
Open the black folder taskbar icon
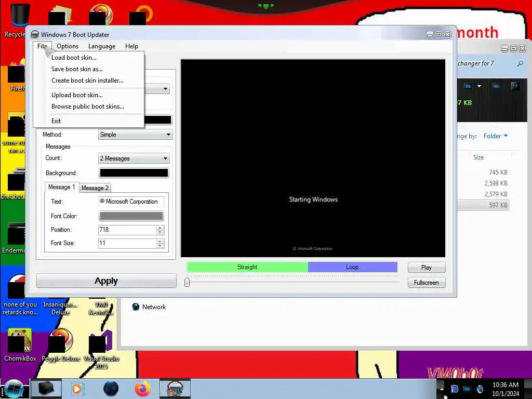[x=46, y=389]
